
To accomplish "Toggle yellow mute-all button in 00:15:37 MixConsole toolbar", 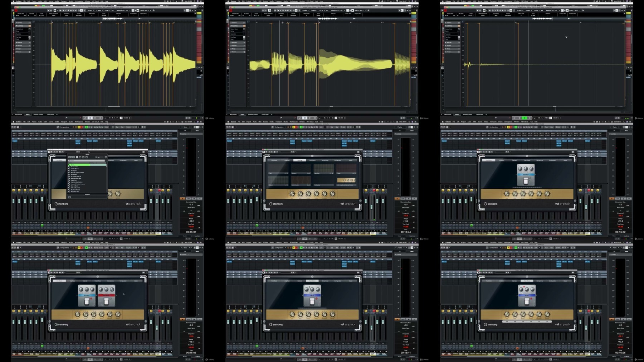I will pyautogui.click(x=79, y=127).
